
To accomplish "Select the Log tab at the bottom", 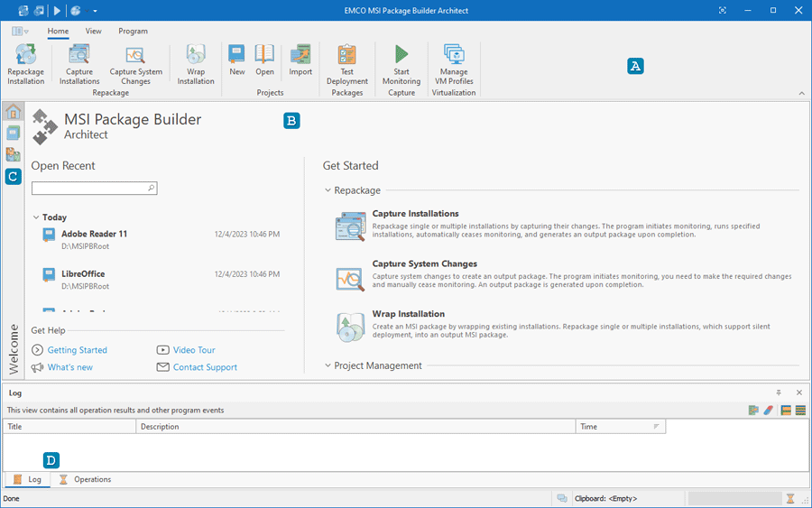I will point(27,479).
